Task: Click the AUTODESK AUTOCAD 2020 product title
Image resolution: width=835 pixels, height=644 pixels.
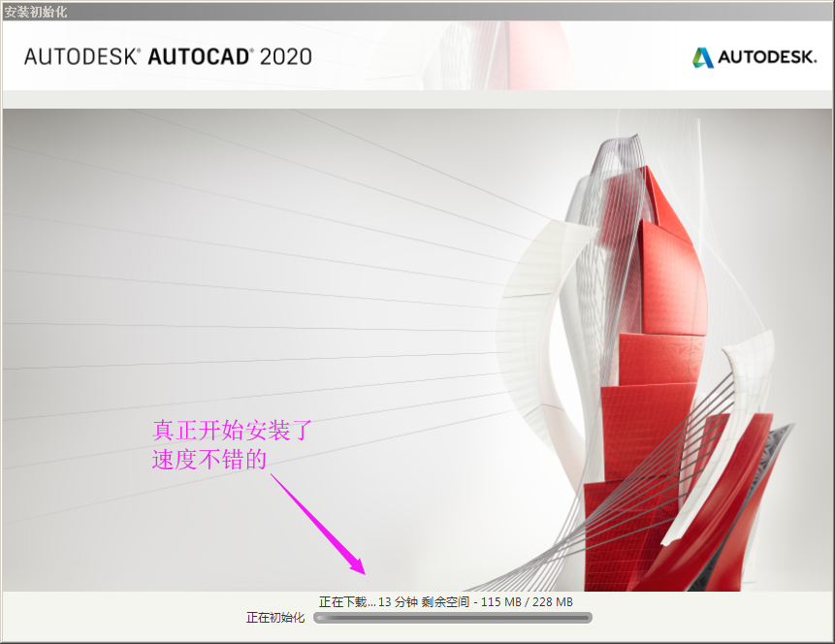Action: [x=168, y=57]
